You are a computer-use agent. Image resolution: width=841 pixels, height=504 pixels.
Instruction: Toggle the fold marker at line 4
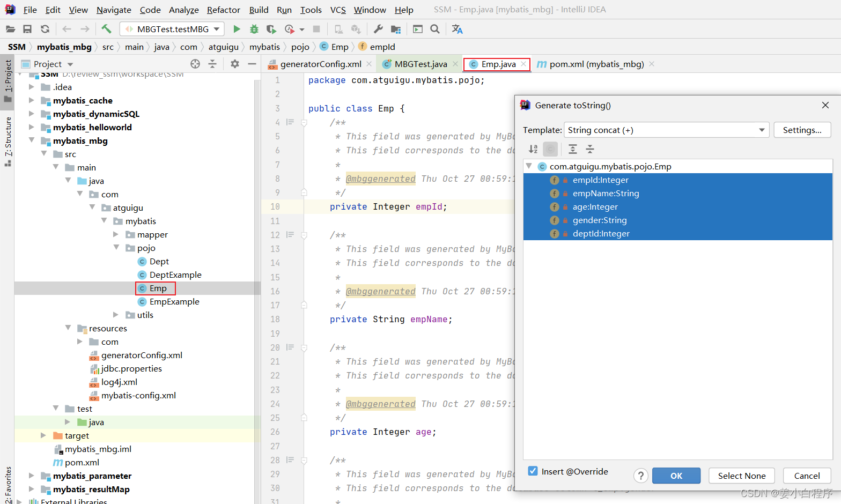pyautogui.click(x=304, y=122)
